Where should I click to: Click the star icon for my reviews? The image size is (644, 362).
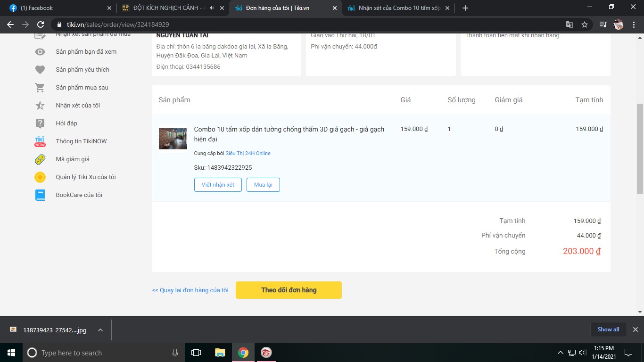tap(40, 106)
